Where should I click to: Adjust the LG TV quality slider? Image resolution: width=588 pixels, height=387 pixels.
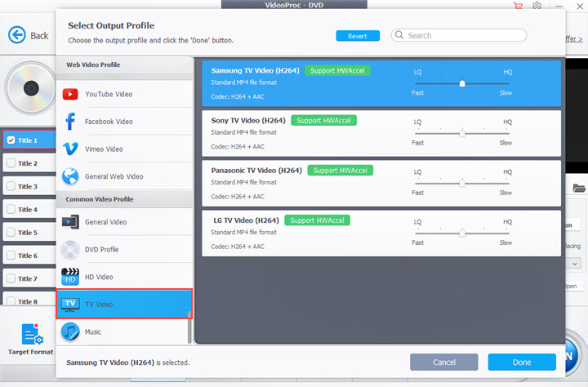[x=462, y=233]
